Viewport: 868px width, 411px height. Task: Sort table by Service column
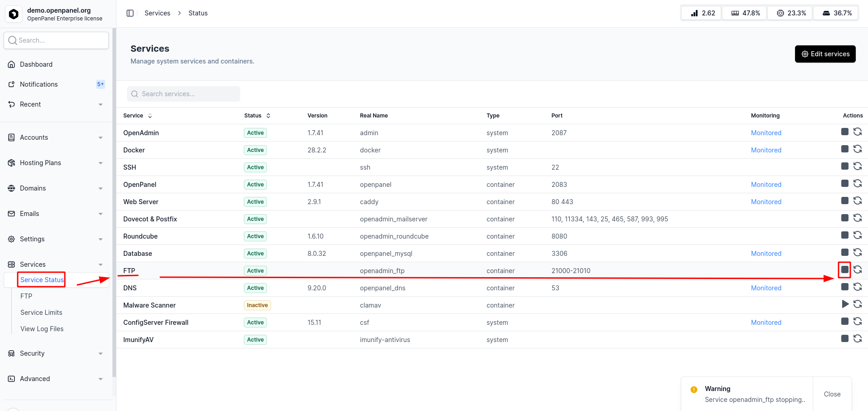coord(138,116)
